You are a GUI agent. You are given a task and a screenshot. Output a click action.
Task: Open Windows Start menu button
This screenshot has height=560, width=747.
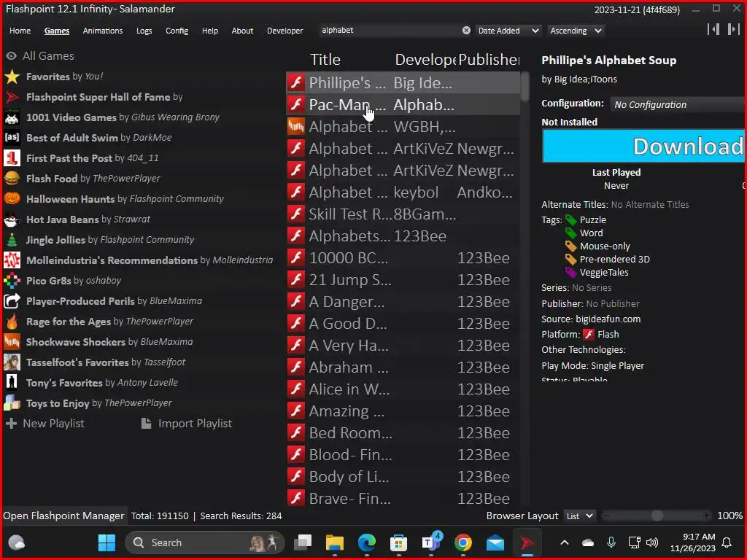pos(107,542)
